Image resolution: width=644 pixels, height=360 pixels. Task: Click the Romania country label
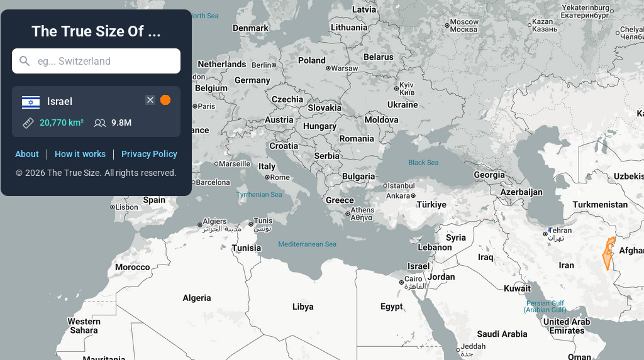pyautogui.click(x=357, y=139)
